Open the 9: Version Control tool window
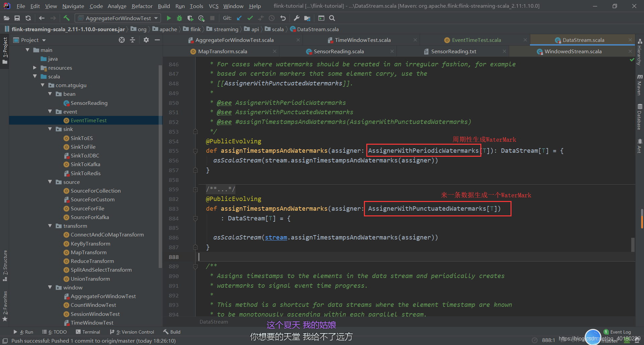Image resolution: width=644 pixels, height=345 pixels. pos(132,332)
